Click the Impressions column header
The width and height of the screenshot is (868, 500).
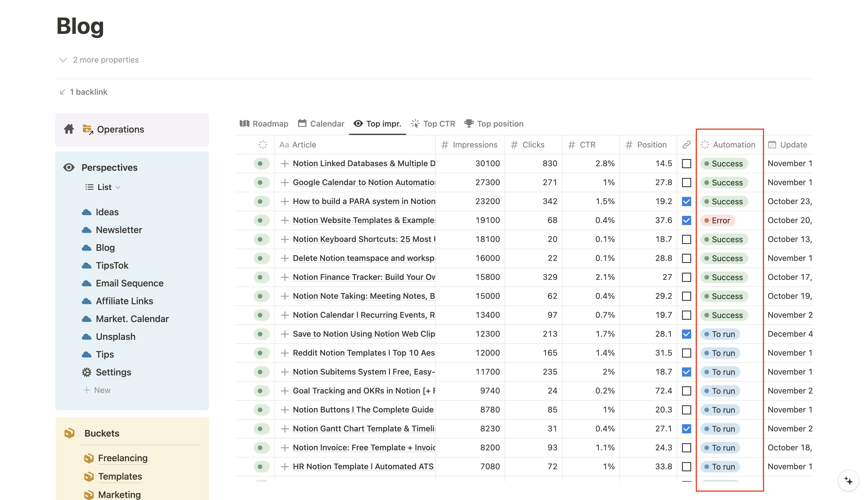point(470,145)
